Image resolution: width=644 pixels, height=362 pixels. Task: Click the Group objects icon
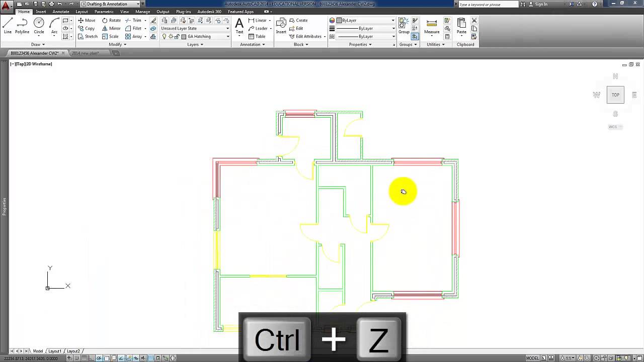point(404,26)
